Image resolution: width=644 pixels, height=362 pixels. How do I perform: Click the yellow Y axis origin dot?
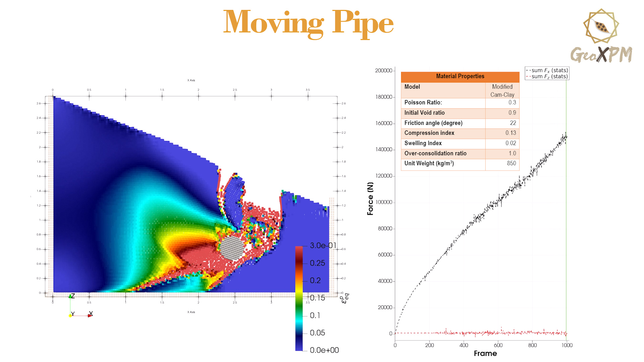[x=70, y=316]
